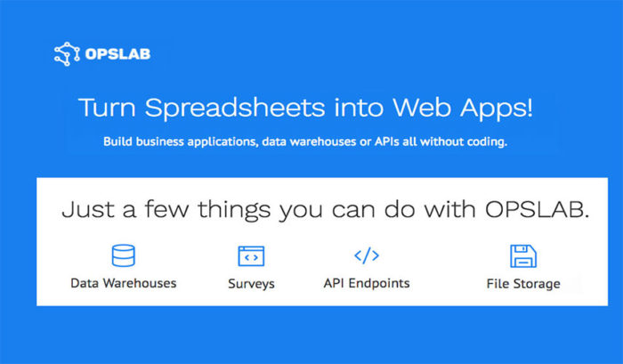Screen dimensions: 623x364
Task: Click the phrase data warehouses in the subtitle
Action: (x=309, y=142)
